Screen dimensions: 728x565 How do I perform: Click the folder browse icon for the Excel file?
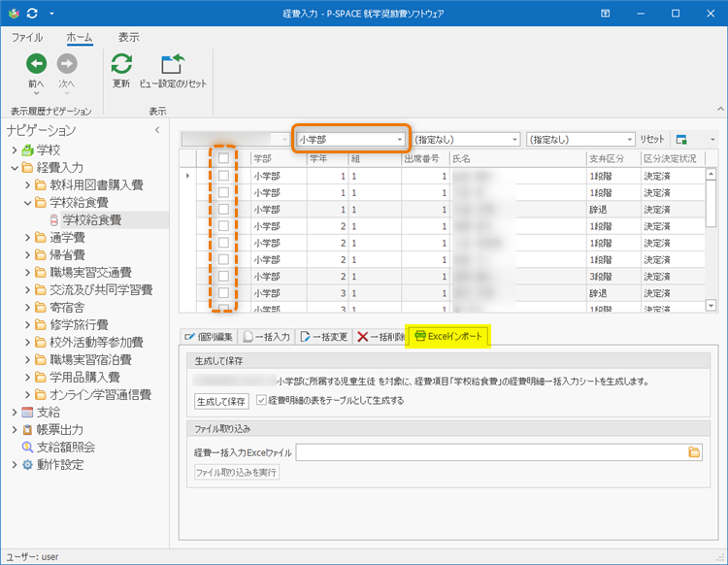click(x=694, y=452)
